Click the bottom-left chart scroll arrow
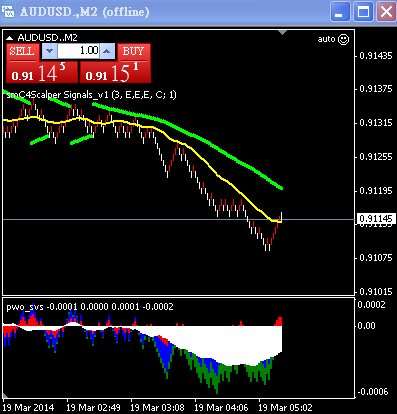The height and width of the screenshot is (414, 397). coord(5,396)
